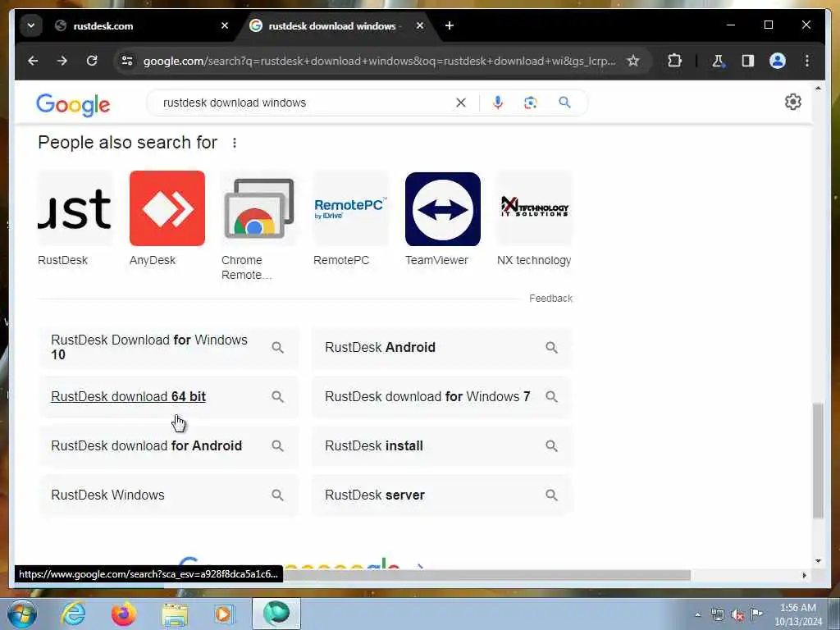
Task: Search RustDesk download for Windows 7
Action: coord(442,397)
